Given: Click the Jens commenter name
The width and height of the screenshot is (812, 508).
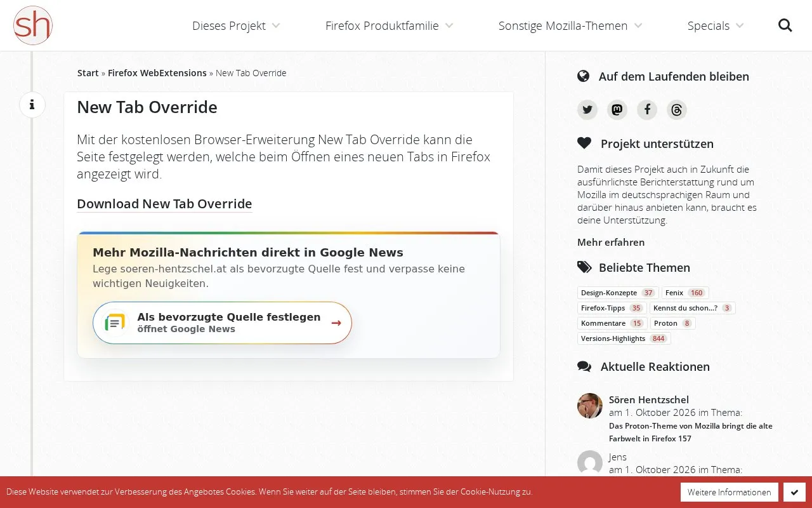Looking at the screenshot, I should click(x=618, y=457).
